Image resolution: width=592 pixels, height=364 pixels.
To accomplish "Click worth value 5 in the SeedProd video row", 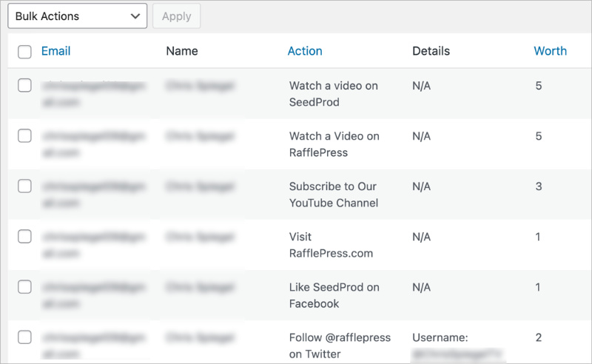I will (x=539, y=86).
